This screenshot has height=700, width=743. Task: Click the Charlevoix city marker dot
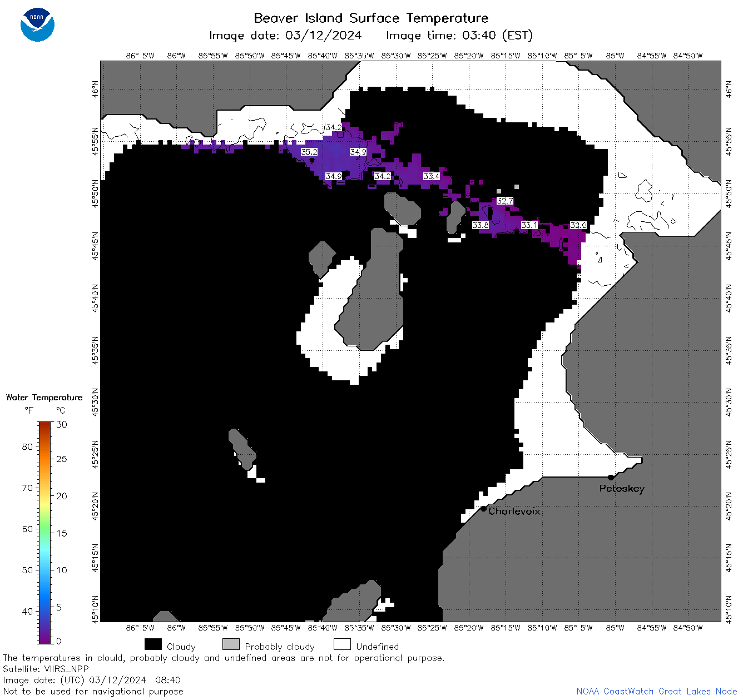pyautogui.click(x=483, y=508)
